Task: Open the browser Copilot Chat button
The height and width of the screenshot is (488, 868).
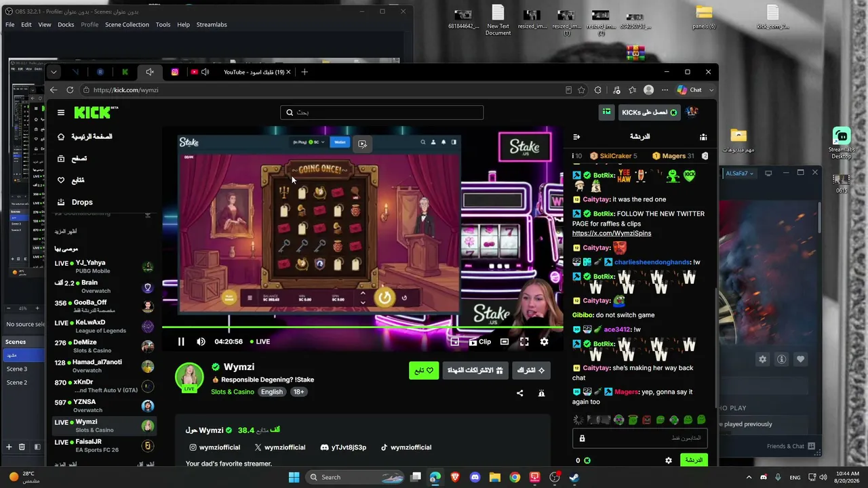Action: pos(690,90)
